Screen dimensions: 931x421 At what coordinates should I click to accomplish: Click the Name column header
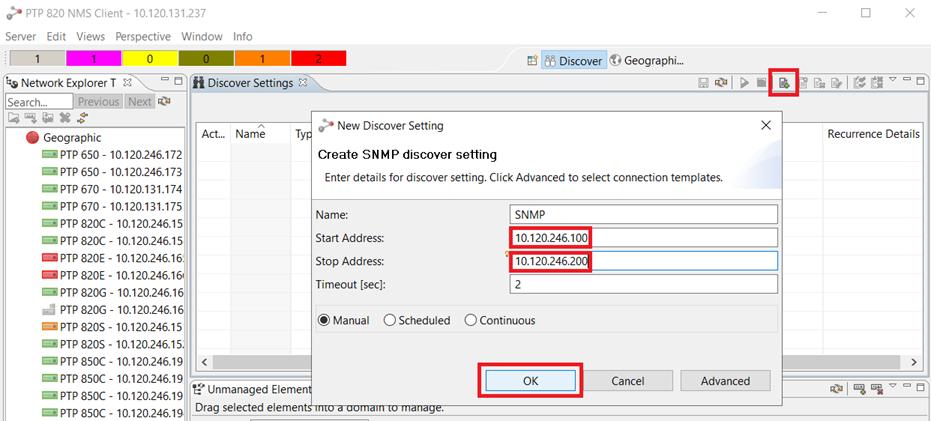(261, 134)
